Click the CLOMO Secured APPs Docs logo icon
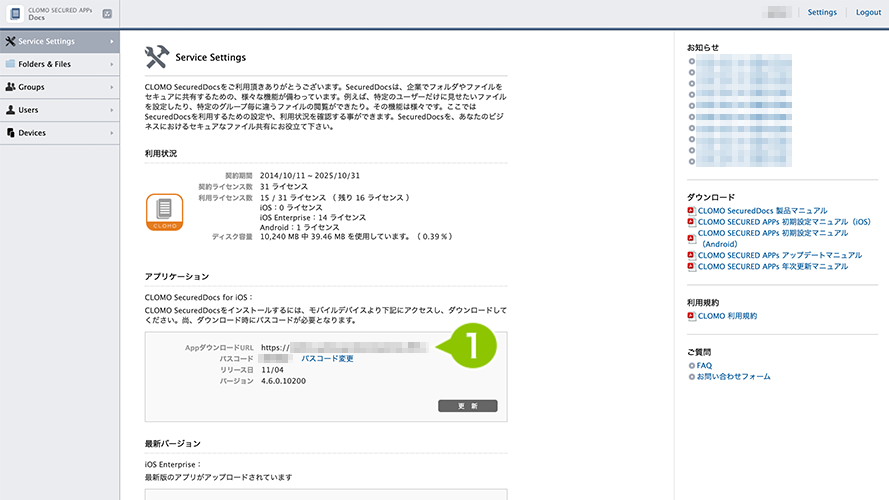Screen dimensions: 889x500 tap(15, 14)
